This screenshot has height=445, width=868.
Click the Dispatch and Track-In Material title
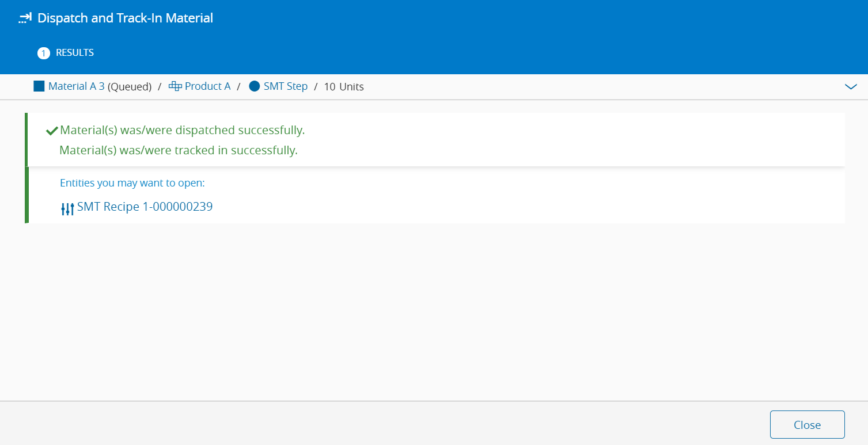(x=125, y=18)
